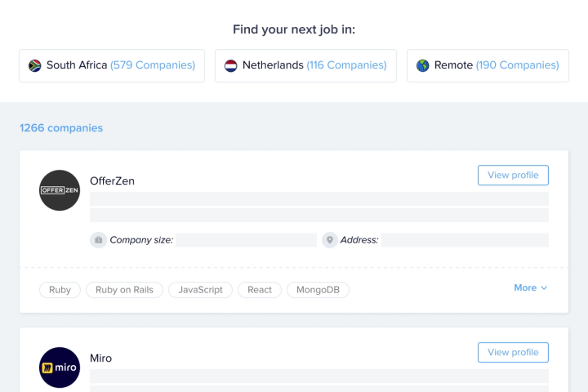Select the JavaScript tag
The image size is (588, 392).
click(200, 290)
